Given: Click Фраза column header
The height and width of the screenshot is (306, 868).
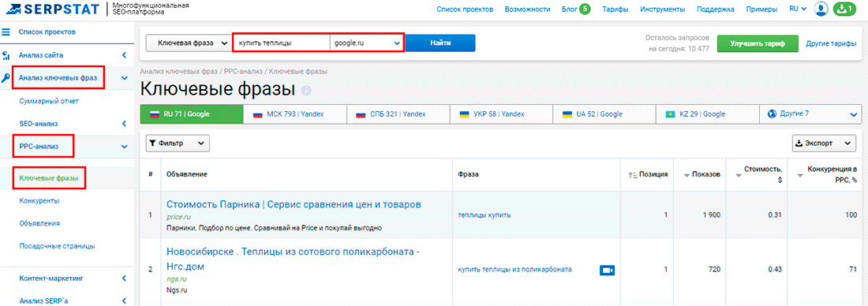Looking at the screenshot, I should (x=468, y=174).
